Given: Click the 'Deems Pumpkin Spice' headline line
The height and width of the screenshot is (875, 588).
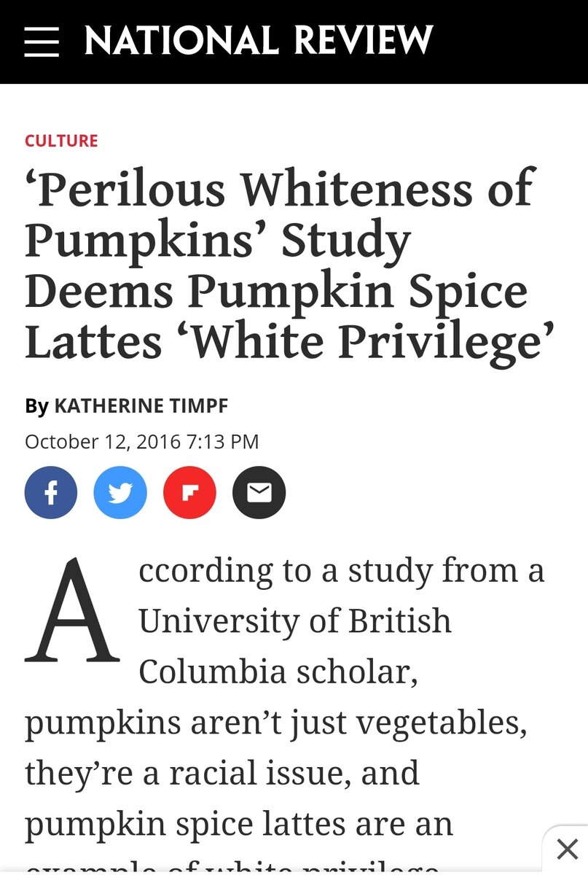Looking at the screenshot, I should pyautogui.click(x=275, y=290).
